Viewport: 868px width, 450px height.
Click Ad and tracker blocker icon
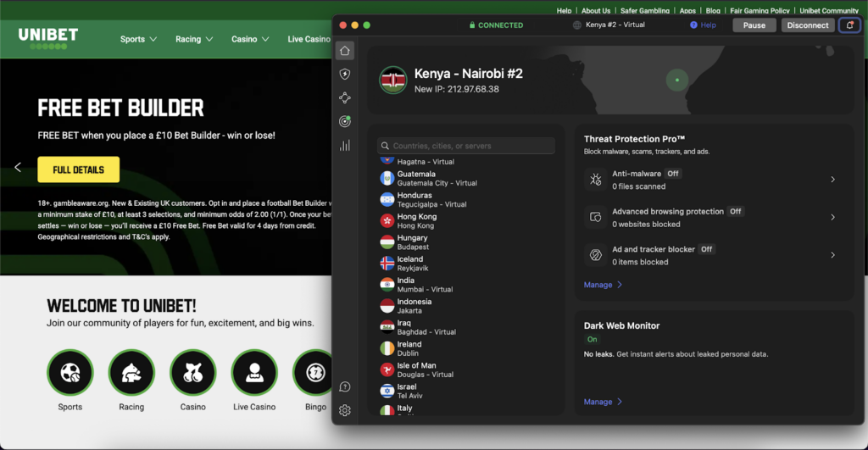click(596, 254)
